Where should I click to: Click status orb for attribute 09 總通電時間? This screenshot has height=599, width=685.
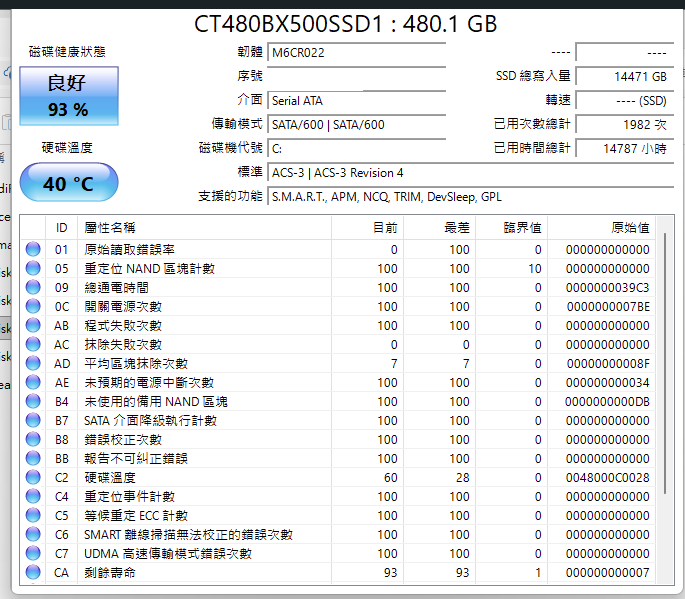click(x=33, y=287)
